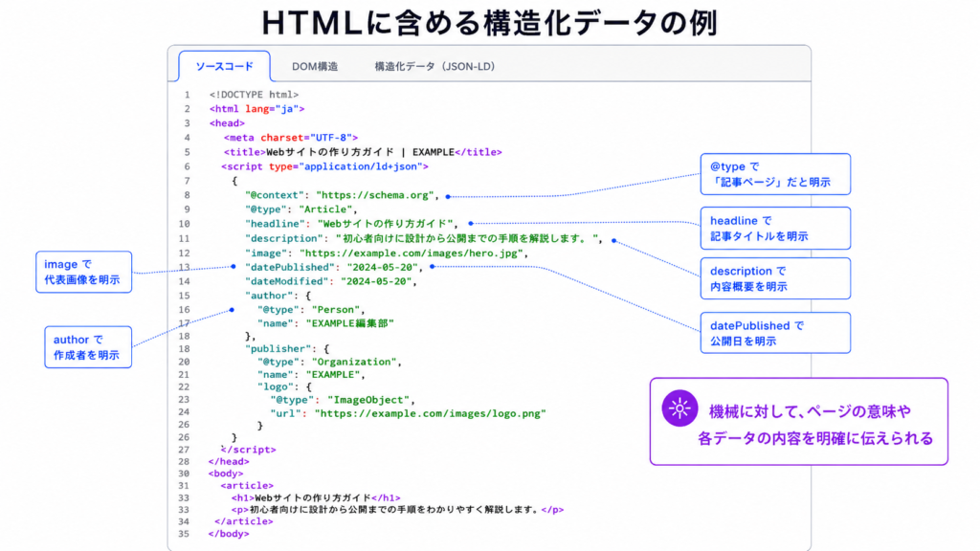This screenshot has height=551, width=980.
Task: Click the '"@type": "Organization"' line
Action: pos(329,362)
